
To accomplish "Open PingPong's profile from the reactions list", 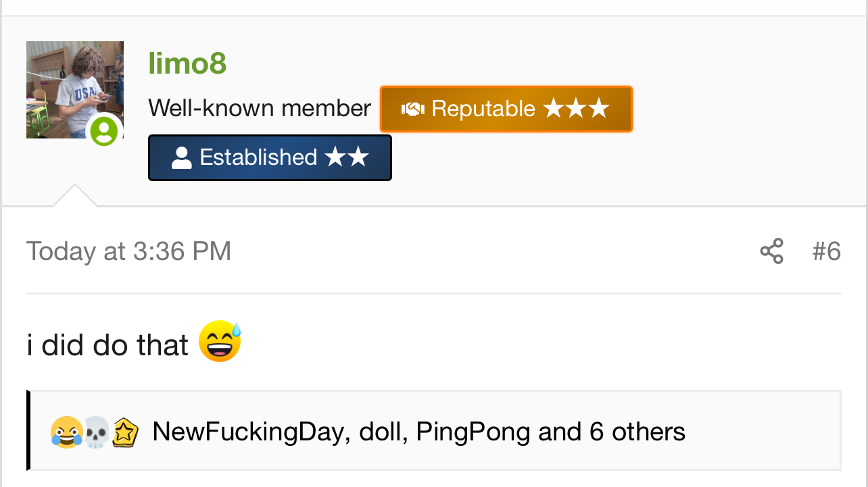I will [x=473, y=432].
